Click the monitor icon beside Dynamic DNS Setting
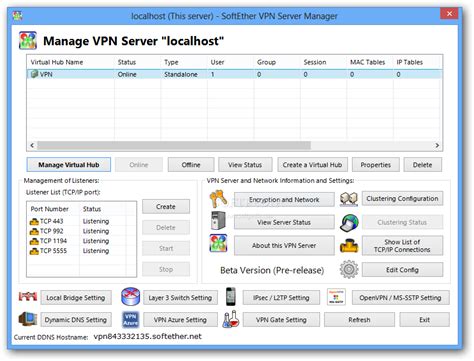This screenshot has width=474, height=361. [28, 319]
